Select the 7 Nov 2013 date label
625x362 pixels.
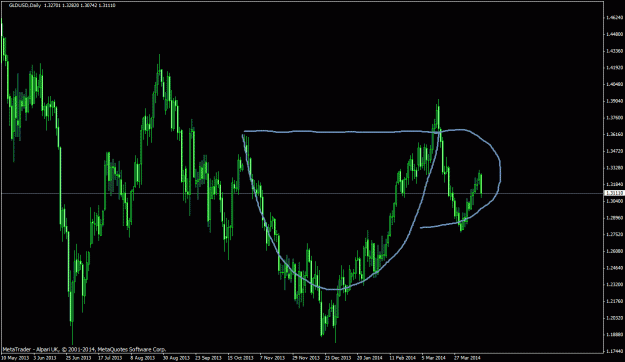click(x=273, y=358)
